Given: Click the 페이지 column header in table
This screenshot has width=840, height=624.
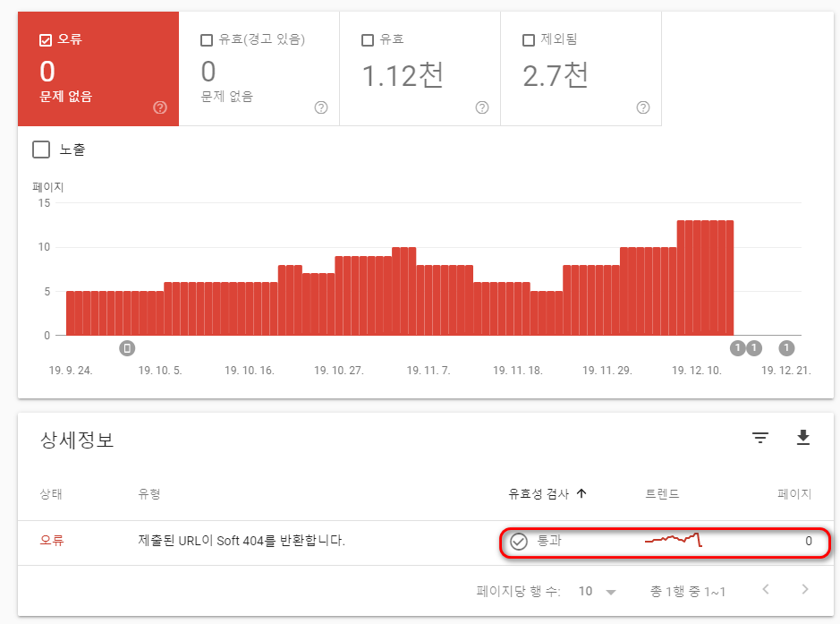Looking at the screenshot, I should pyautogui.click(x=794, y=493).
